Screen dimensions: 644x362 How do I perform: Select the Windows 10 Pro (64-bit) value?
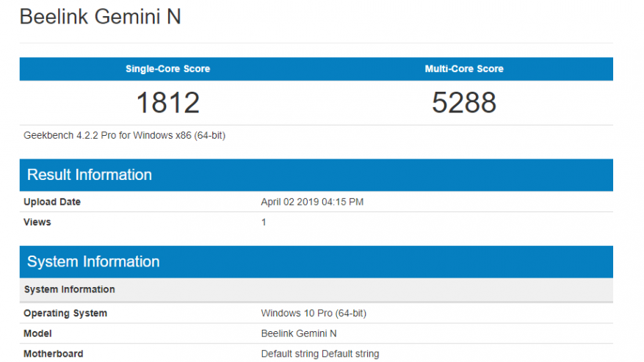tap(314, 313)
